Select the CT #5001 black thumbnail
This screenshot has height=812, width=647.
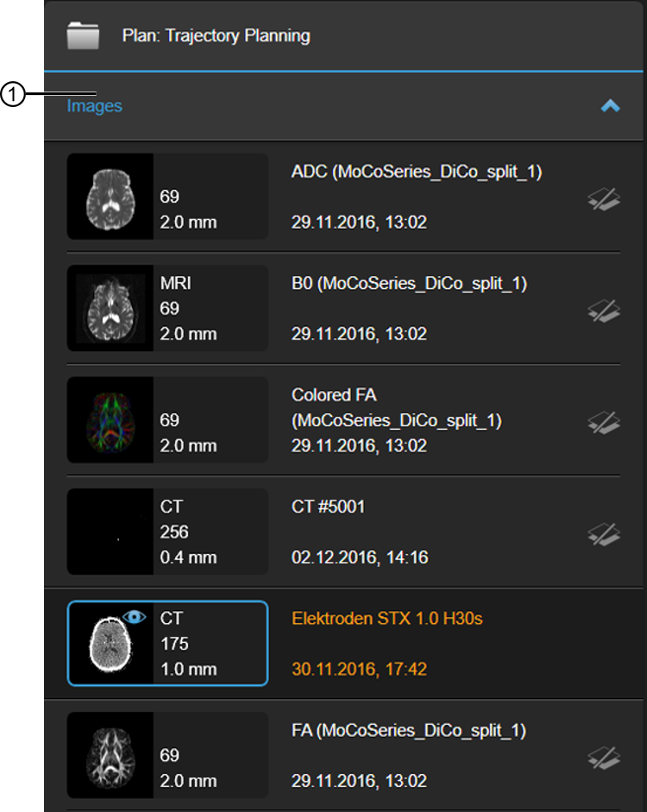click(x=110, y=532)
